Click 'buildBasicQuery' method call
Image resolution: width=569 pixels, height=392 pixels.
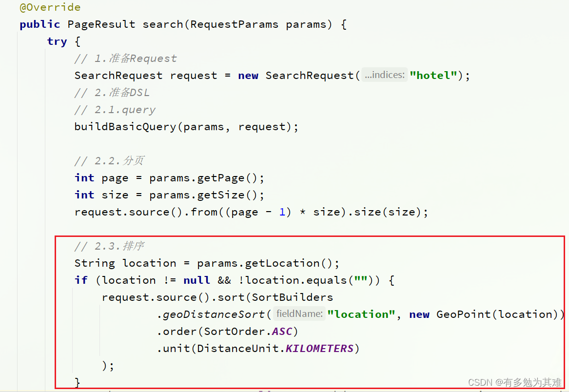coord(125,127)
